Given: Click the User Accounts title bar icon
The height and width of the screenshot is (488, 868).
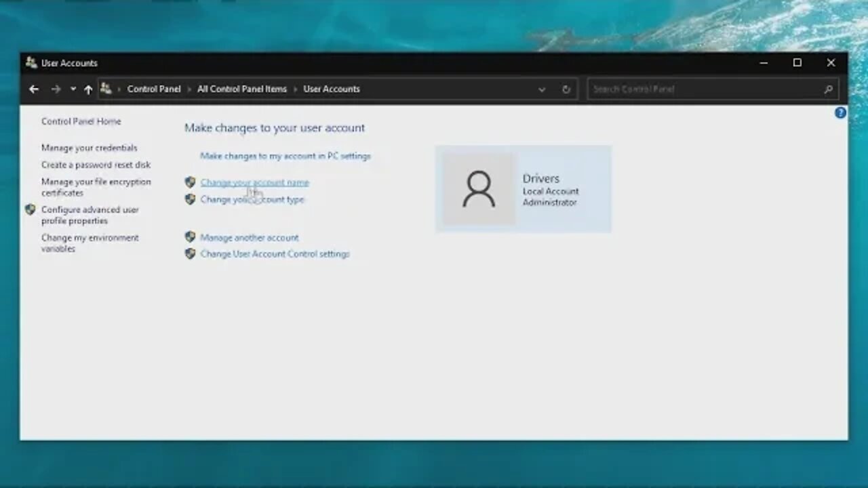Looking at the screenshot, I should coord(31,62).
